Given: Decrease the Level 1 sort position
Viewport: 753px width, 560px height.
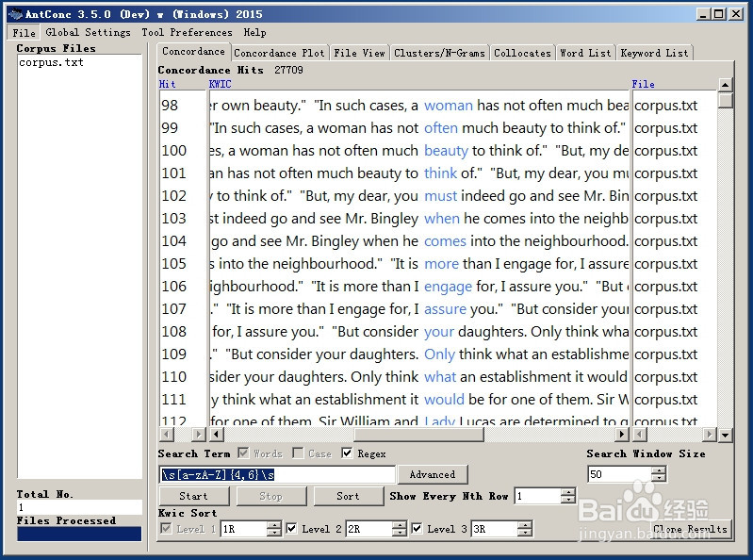Looking at the screenshot, I should point(273,533).
